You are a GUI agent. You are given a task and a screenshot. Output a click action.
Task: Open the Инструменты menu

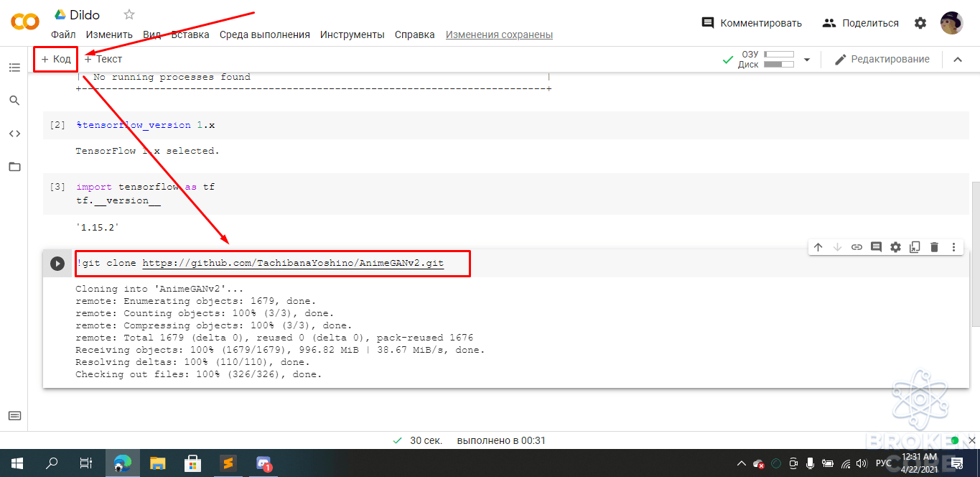(353, 34)
